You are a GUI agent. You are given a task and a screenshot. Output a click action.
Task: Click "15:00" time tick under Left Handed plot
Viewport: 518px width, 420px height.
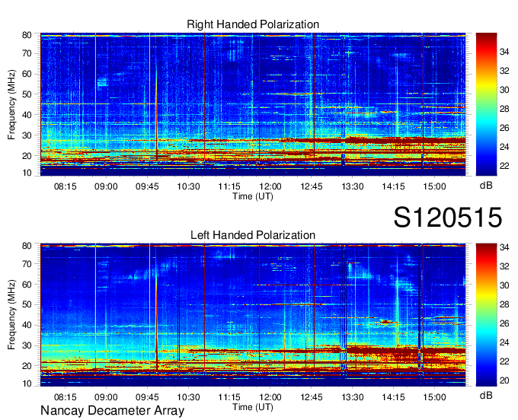click(x=434, y=397)
